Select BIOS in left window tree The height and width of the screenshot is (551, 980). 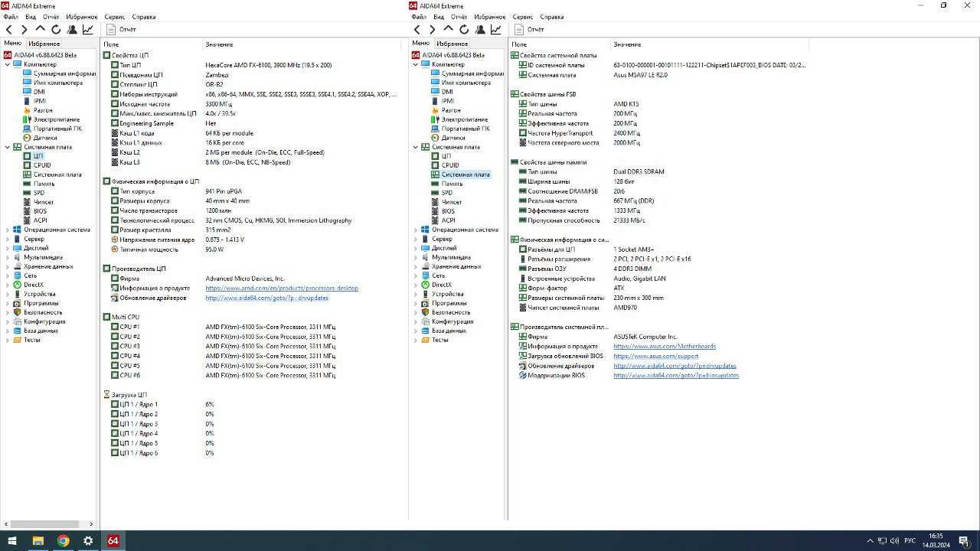point(40,211)
